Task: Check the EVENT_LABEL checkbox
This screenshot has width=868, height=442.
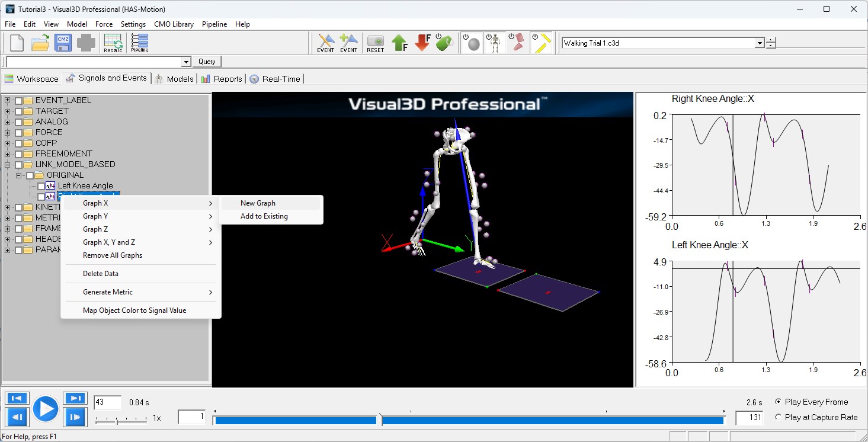Action: click(x=18, y=100)
